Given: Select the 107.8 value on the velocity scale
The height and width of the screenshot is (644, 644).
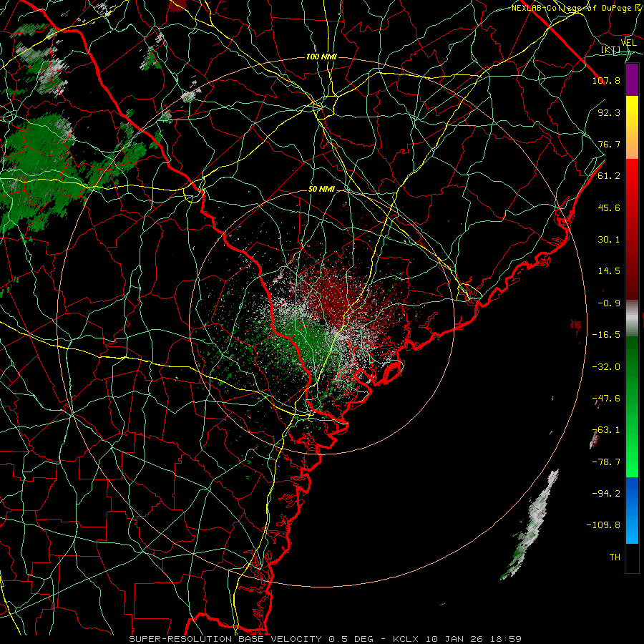Looking at the screenshot, I should pyautogui.click(x=606, y=80).
